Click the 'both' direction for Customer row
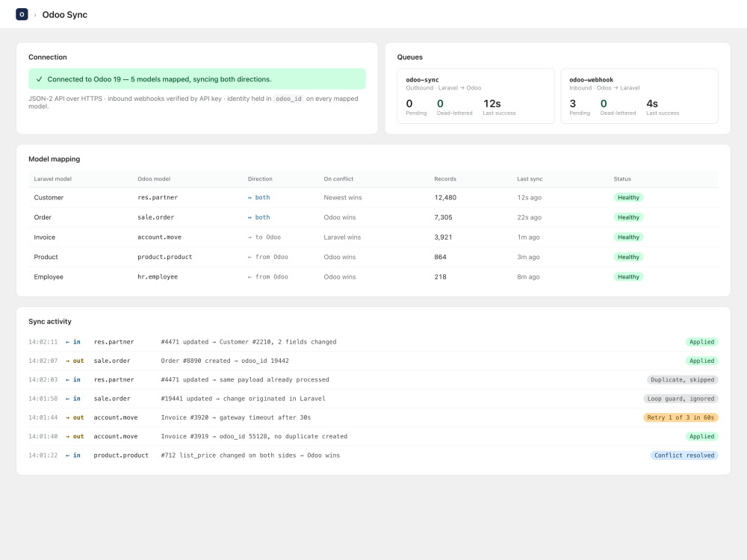This screenshot has width=747, height=560. point(258,198)
